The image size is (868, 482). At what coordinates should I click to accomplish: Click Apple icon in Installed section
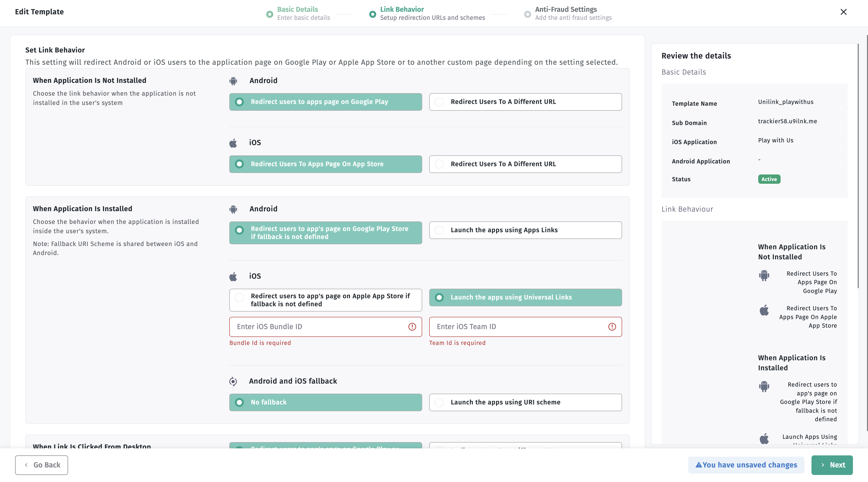[x=233, y=277]
